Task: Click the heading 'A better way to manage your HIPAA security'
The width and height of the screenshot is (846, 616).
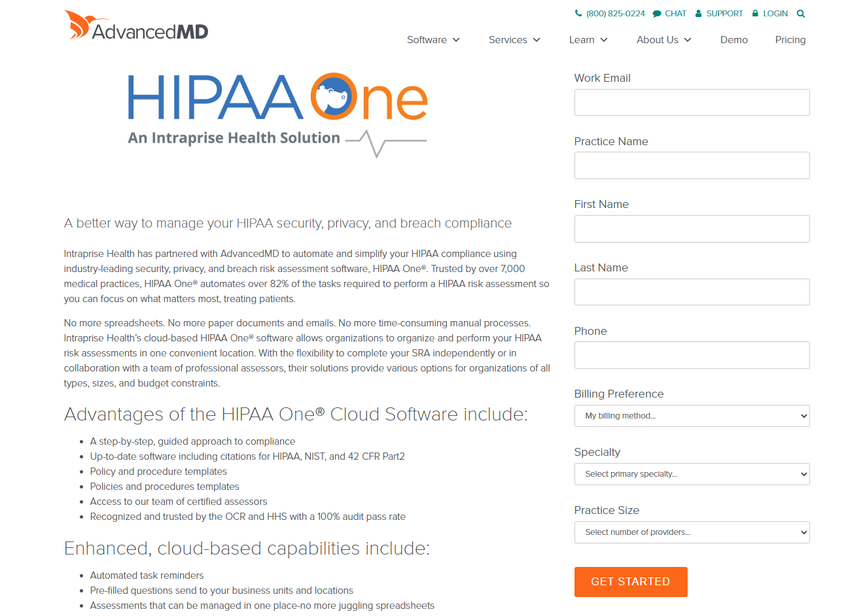Action: pos(288,224)
